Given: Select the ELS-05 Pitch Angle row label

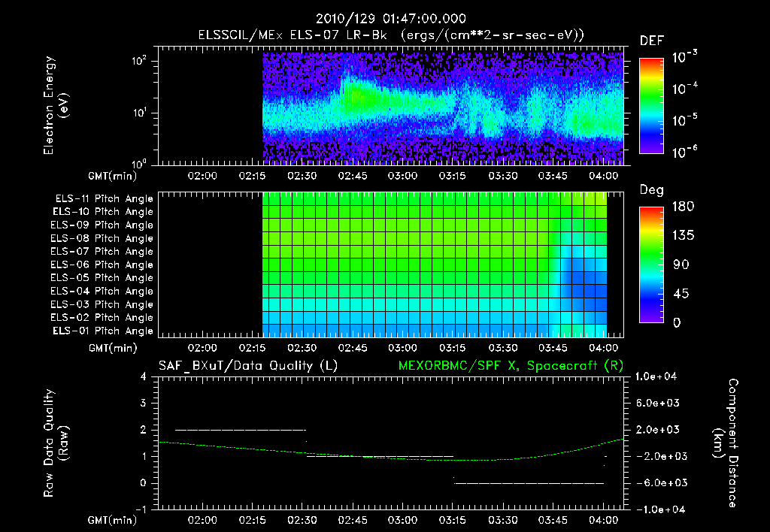Looking at the screenshot, I should tap(102, 278).
